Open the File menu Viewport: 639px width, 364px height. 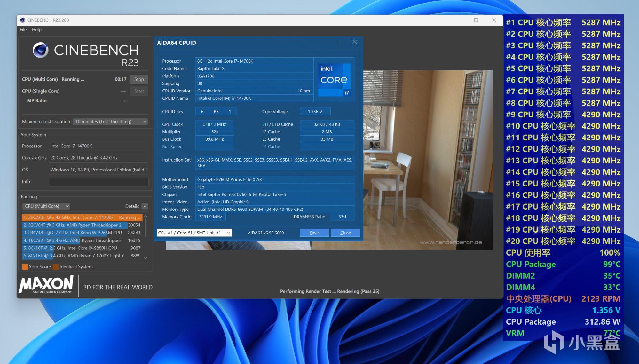click(23, 29)
